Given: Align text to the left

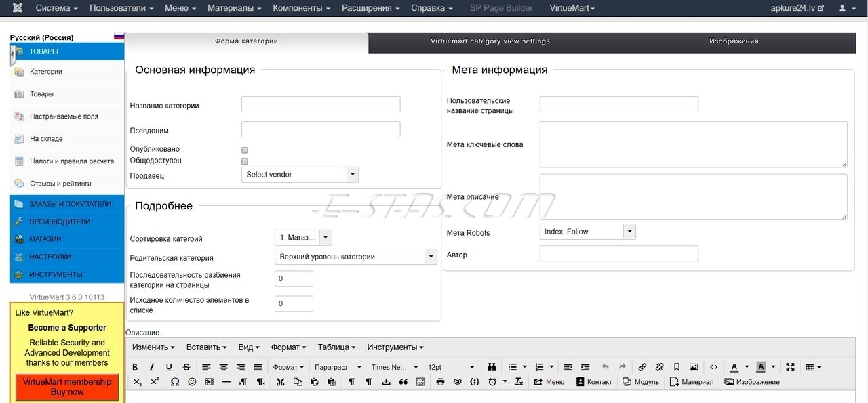Looking at the screenshot, I should pos(206,367).
